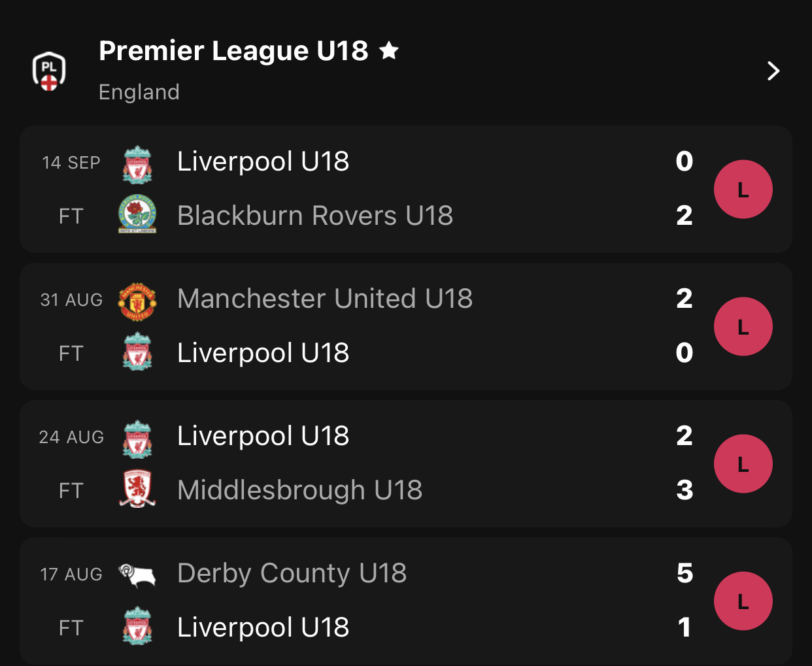
Task: Click the Derby County U18 ram logo
Action: (137, 575)
